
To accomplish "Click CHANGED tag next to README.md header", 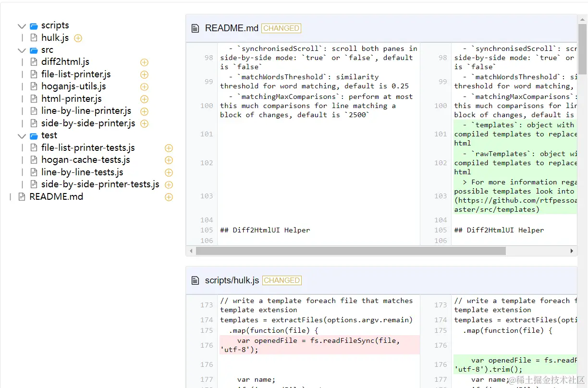I will tap(281, 28).
